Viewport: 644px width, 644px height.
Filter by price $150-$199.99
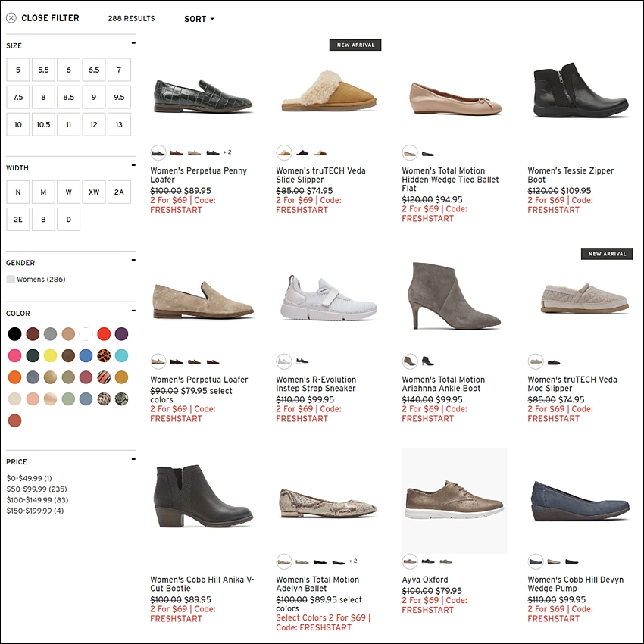coord(35,511)
